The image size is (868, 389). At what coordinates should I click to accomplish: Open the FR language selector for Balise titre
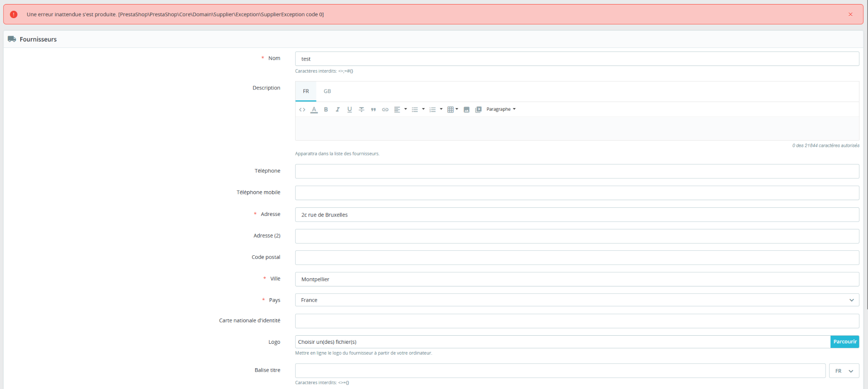coord(844,371)
